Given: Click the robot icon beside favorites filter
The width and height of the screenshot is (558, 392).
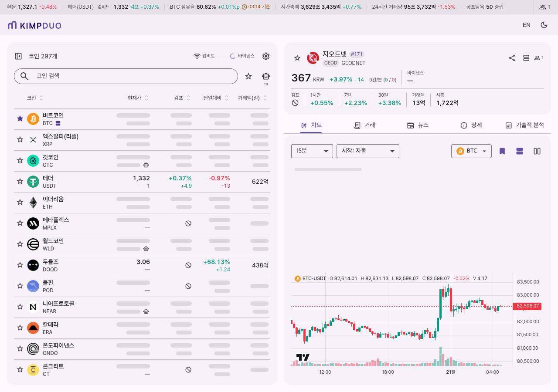Looking at the screenshot, I should (266, 76).
